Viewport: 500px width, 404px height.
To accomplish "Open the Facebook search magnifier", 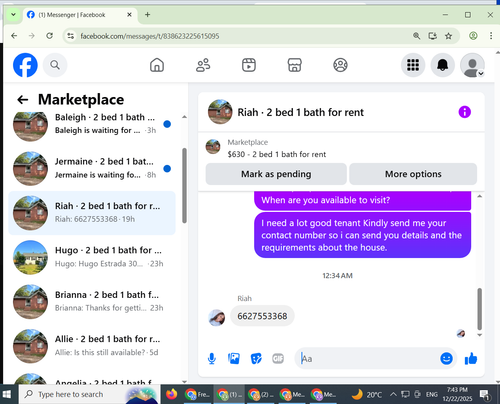I will tap(55, 65).
